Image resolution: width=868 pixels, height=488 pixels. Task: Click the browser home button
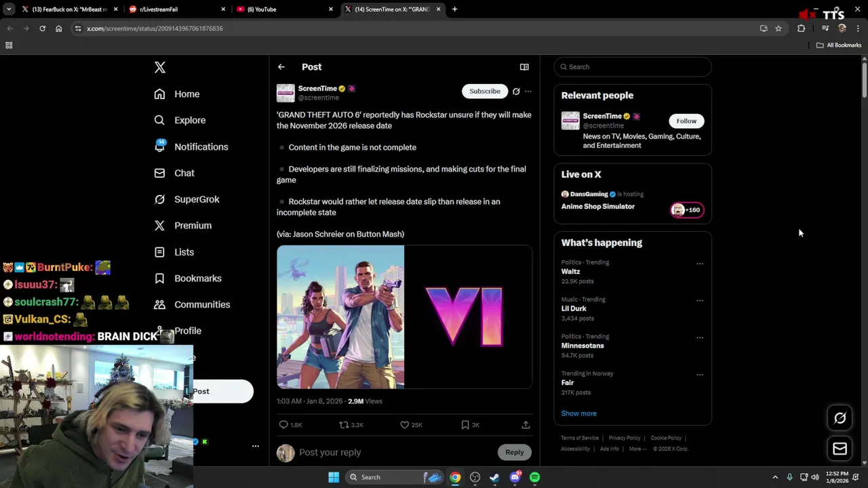(x=58, y=28)
